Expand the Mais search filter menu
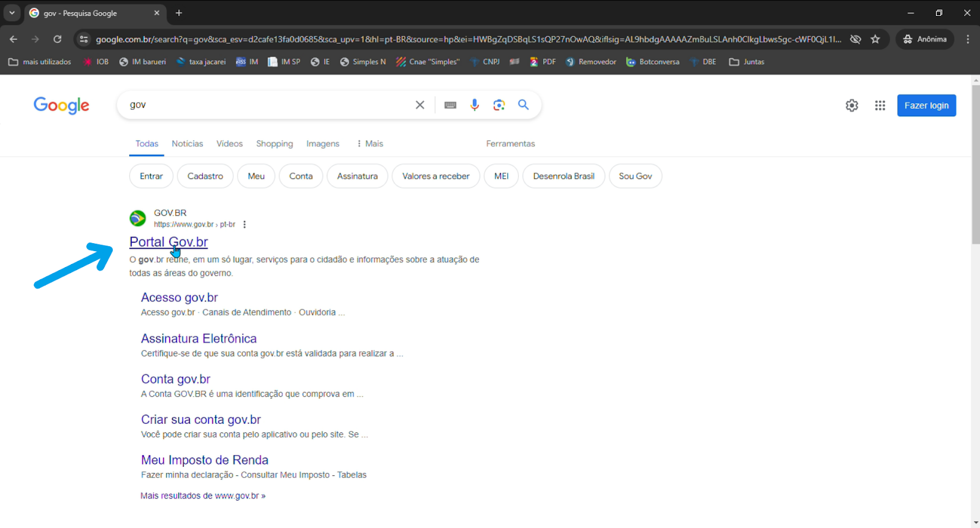Viewport: 980px width, 528px height. [x=370, y=143]
